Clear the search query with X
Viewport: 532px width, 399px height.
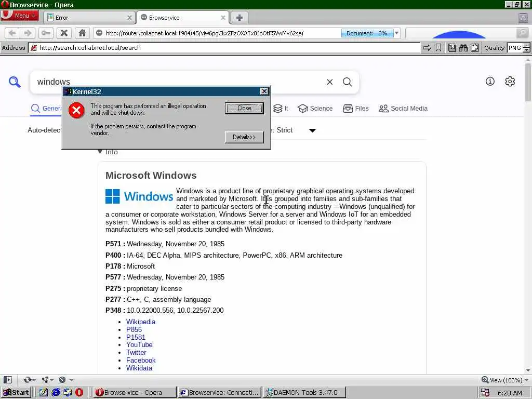point(329,82)
